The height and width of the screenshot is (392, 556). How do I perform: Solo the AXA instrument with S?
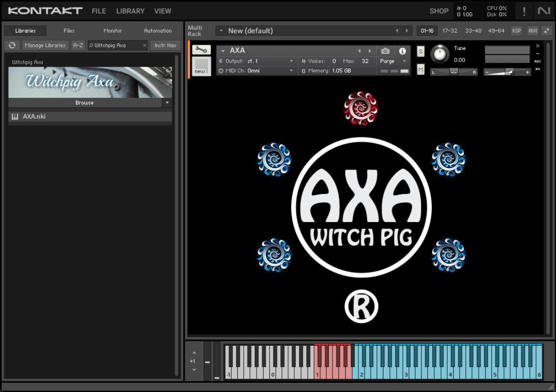tap(420, 51)
